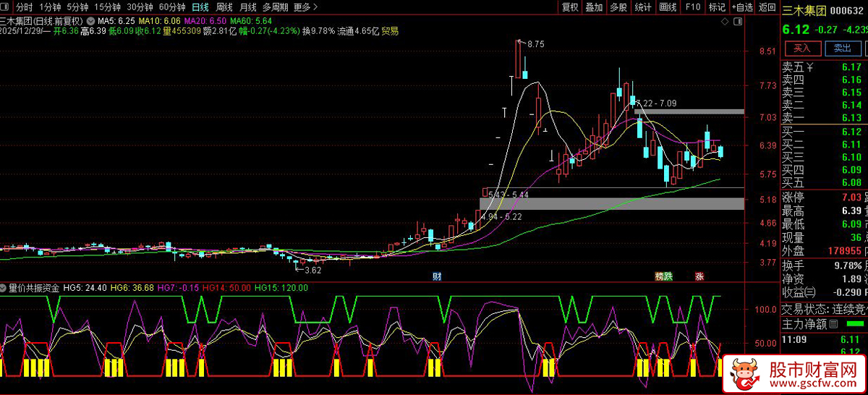Image resolution: width=868 pixels, height=395 pixels.
Task: Click the 财 marker on the chart
Action: 437,276
